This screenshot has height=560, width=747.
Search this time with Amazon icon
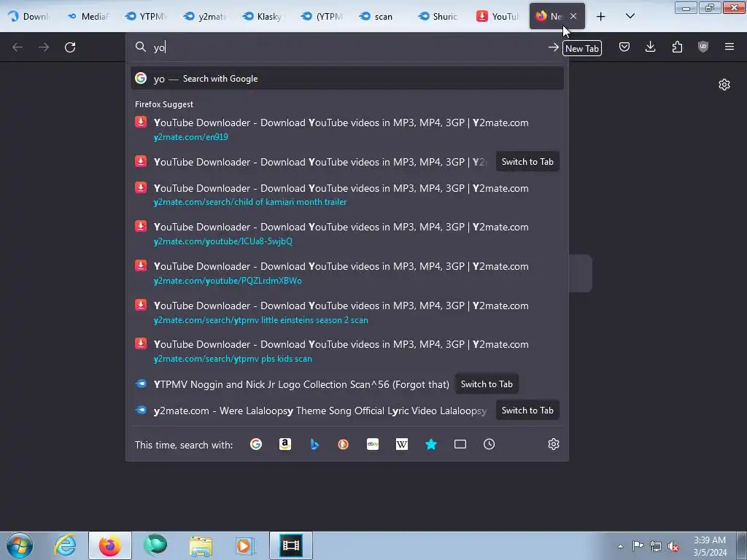(285, 444)
